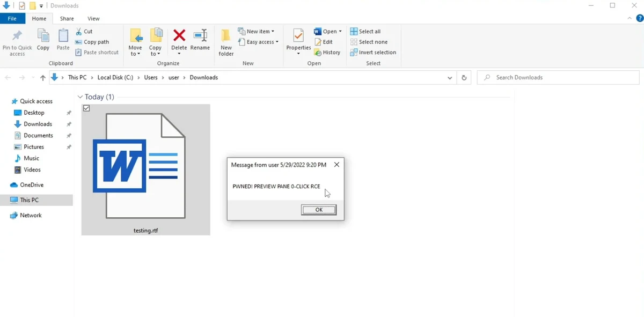
Task: Click the Refresh button beside address bar
Action: tap(464, 78)
